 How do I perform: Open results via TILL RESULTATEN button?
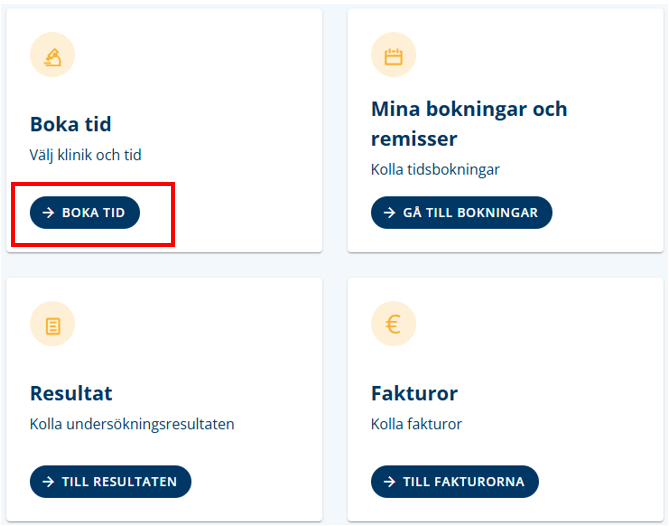(x=111, y=482)
